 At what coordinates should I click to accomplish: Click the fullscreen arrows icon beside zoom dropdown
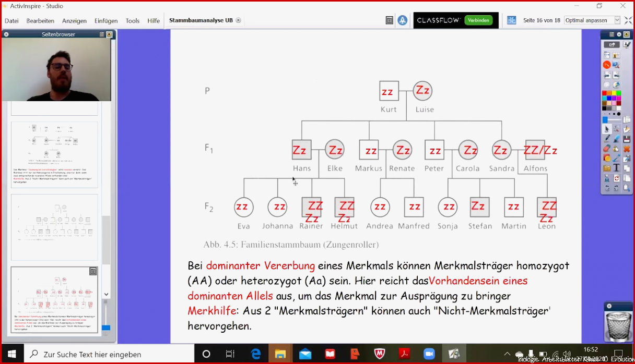click(x=627, y=20)
